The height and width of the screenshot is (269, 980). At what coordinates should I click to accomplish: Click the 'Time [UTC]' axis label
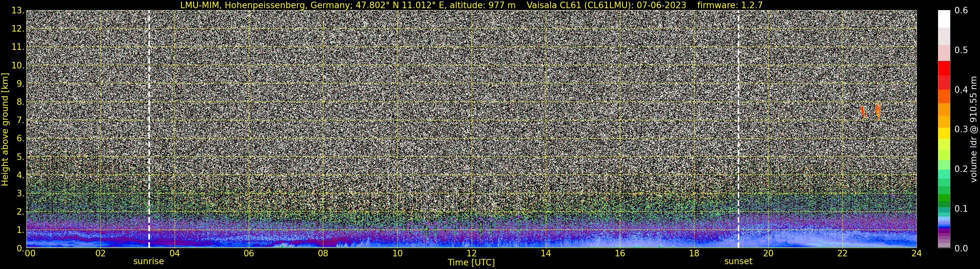[x=471, y=262]
